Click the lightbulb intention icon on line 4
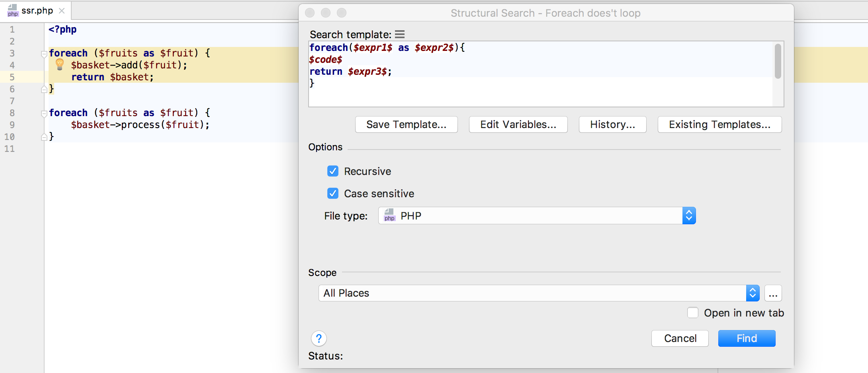Screen dimensions: 868x373 point(60,64)
